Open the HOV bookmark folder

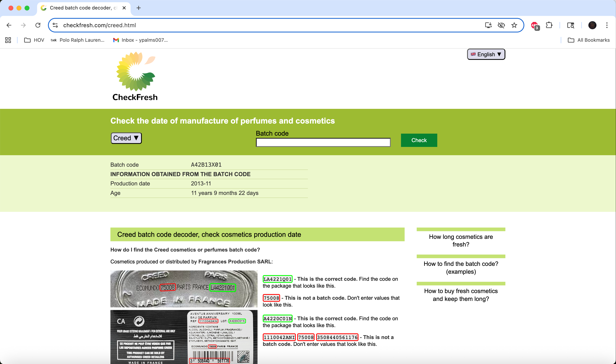34,40
